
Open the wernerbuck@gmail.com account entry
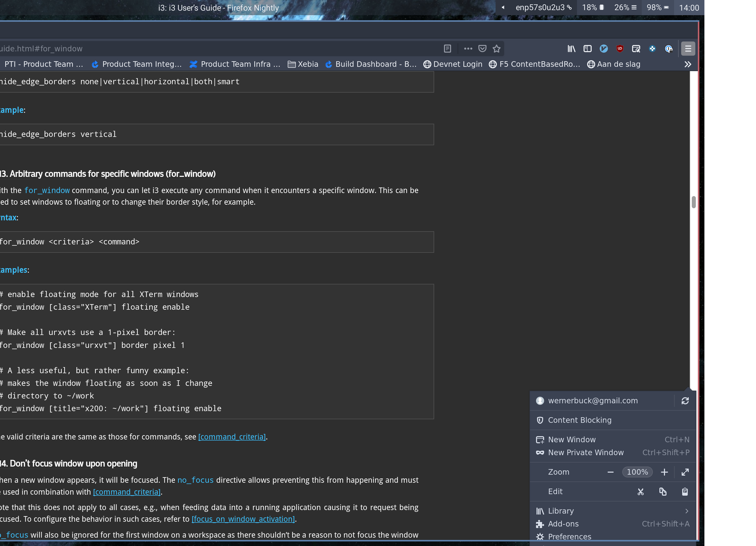coord(602,401)
